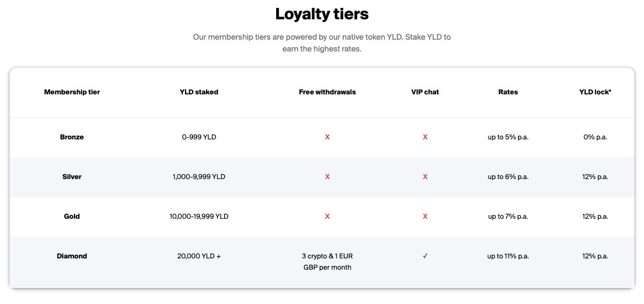Click Bronze free withdrawals red X icon
This screenshot has width=644, height=304.
click(327, 137)
